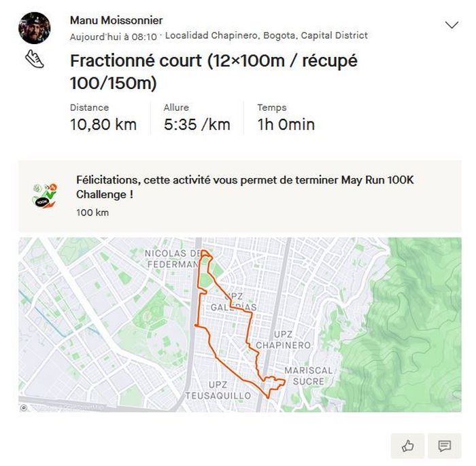
Task: Click the UPZ Teusaquillo label on map
Action: [x=218, y=390]
